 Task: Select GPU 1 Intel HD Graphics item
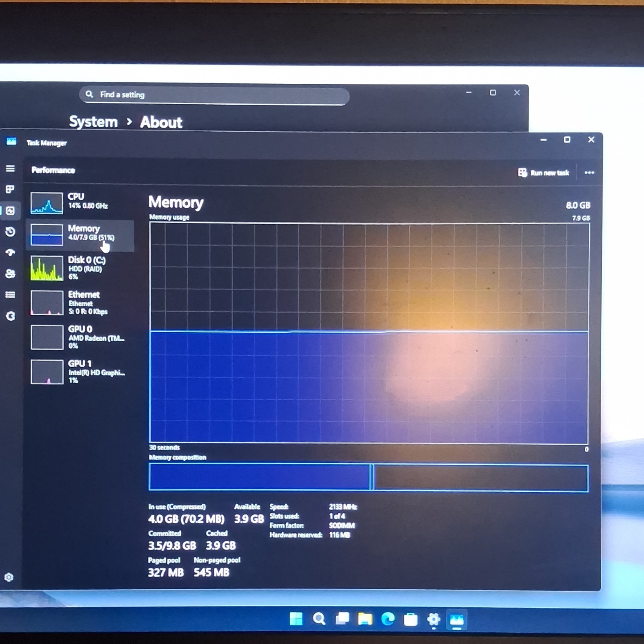click(80, 371)
